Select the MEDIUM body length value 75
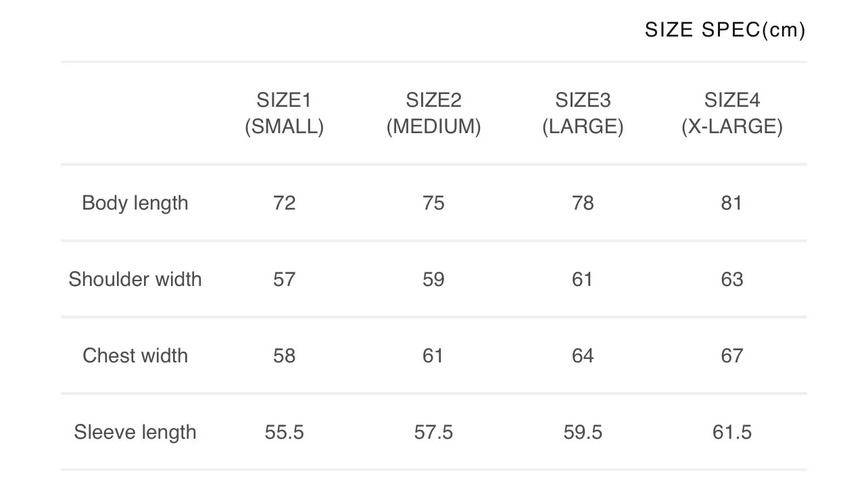 click(x=433, y=203)
